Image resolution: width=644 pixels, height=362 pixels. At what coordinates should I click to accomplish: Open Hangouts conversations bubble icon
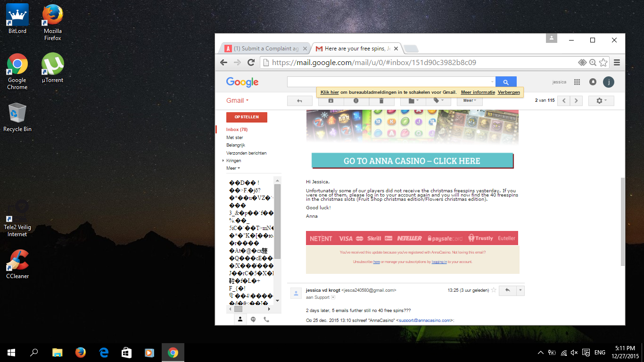pos(253,319)
